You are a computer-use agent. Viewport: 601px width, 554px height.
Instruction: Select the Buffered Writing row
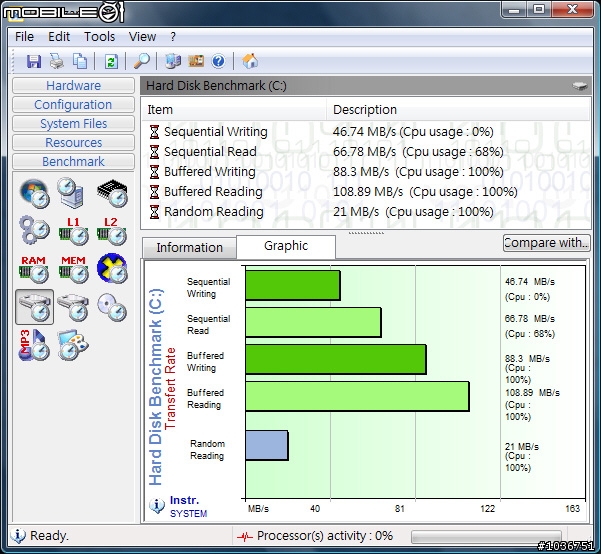click(366, 172)
